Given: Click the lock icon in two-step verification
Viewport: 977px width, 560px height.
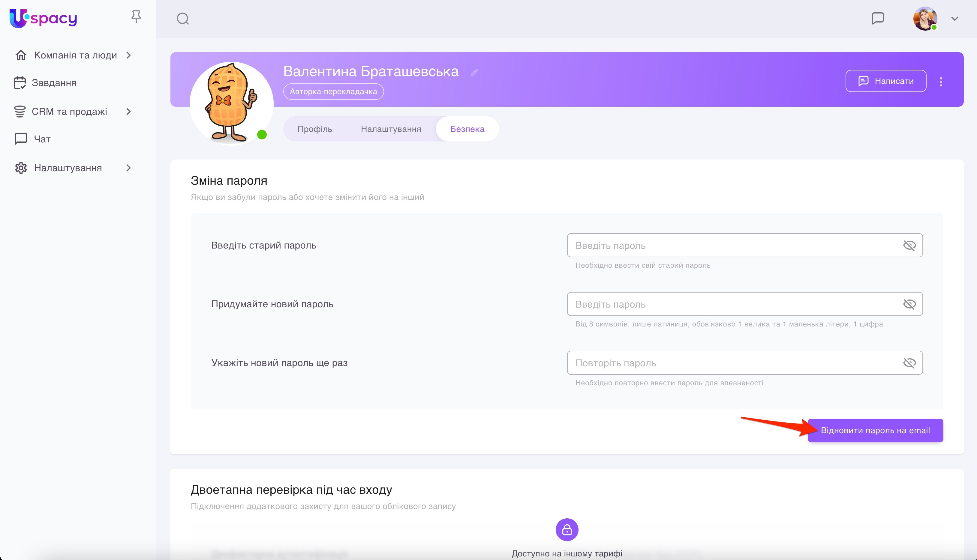Looking at the screenshot, I should point(567,530).
